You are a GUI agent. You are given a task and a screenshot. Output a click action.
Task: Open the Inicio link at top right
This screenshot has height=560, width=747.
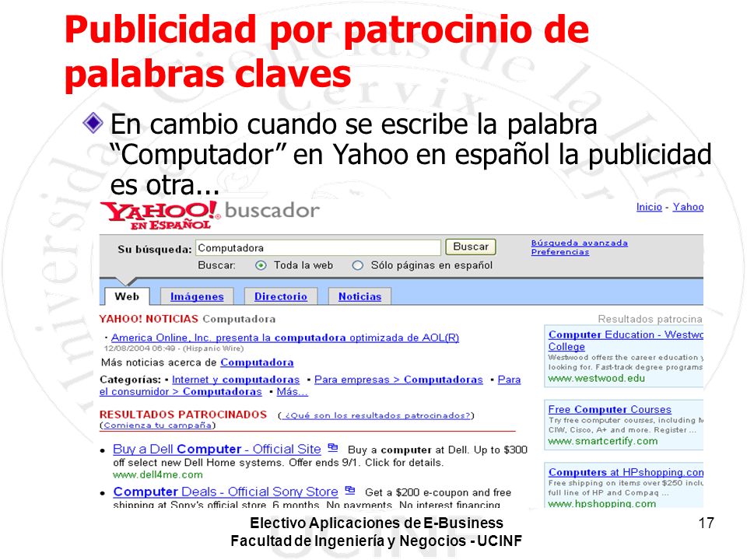649,207
